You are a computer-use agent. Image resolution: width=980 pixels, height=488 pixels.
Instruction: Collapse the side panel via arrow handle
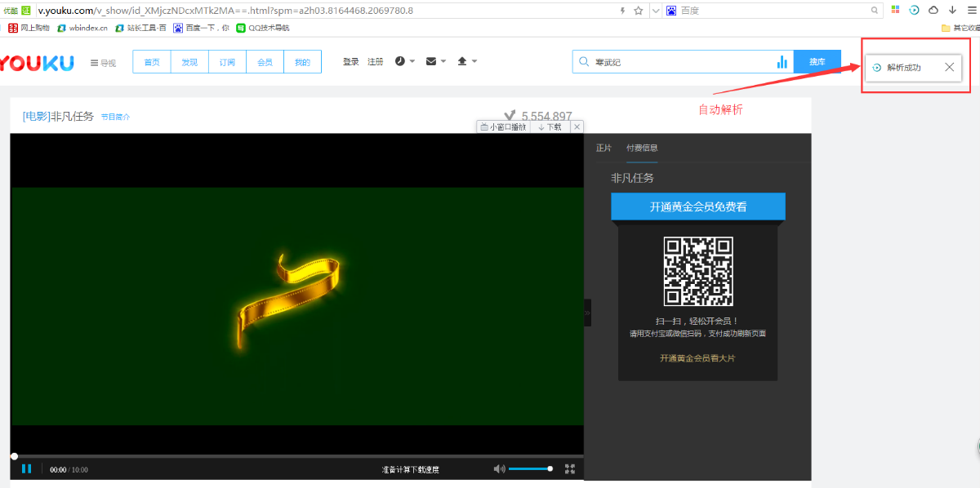click(x=587, y=313)
